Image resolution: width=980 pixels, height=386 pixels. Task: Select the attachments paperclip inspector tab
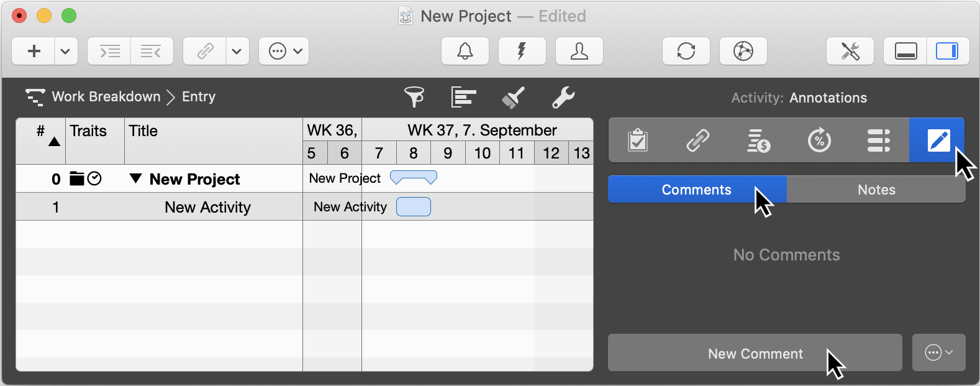(697, 140)
